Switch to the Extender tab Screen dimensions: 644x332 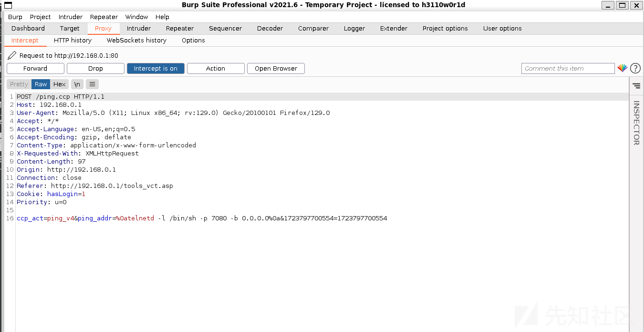pos(394,28)
